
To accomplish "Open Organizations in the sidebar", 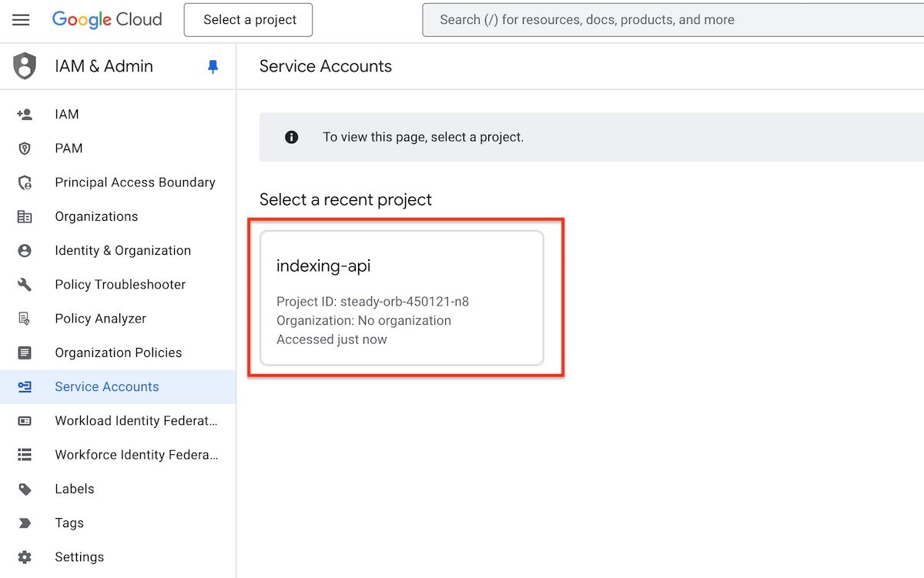I will click(x=96, y=216).
